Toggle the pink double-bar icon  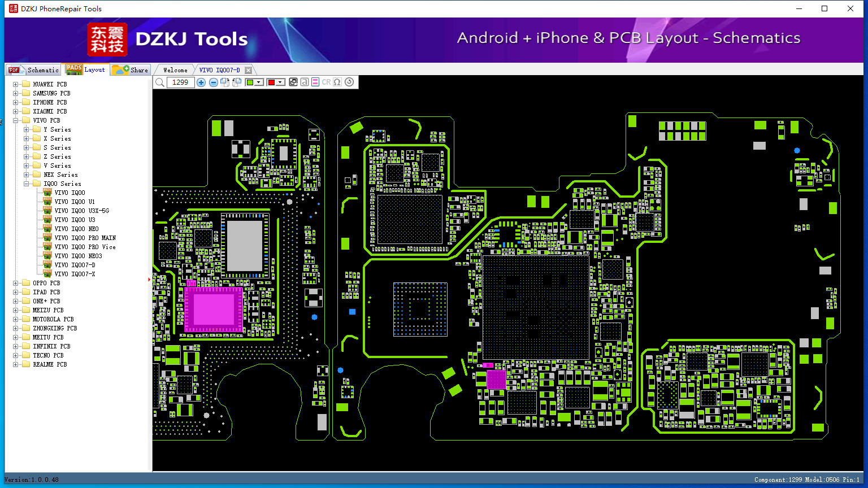pyautogui.click(x=315, y=82)
